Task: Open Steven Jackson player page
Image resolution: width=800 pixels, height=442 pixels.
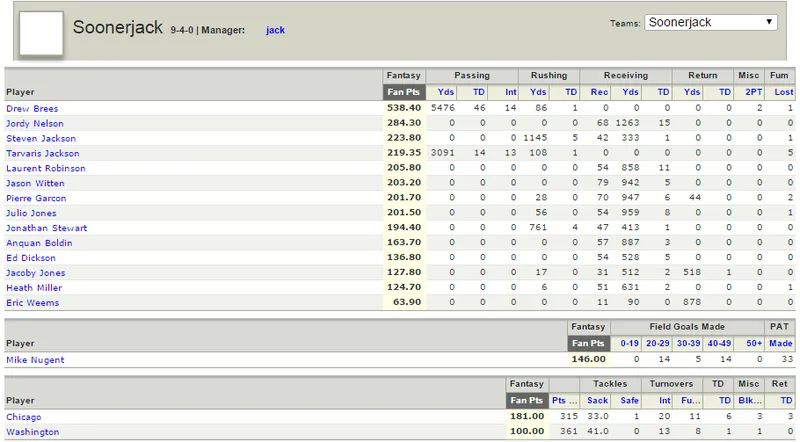Action: coord(41,138)
